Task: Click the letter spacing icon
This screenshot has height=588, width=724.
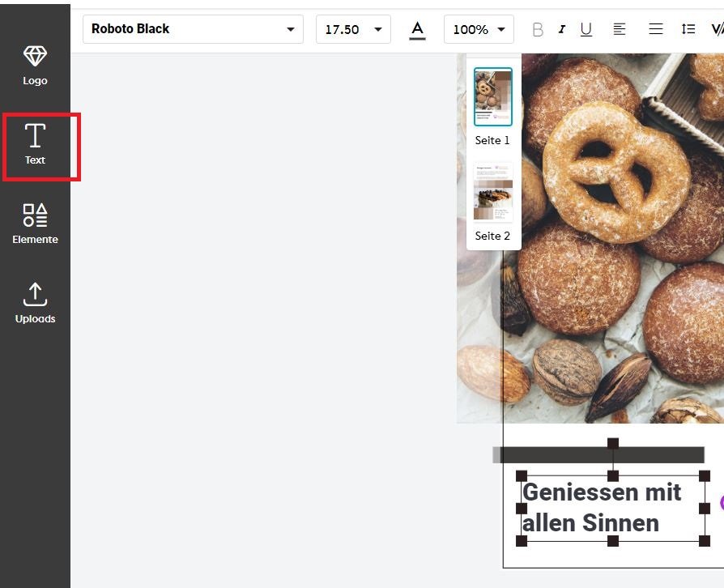Action: click(x=717, y=29)
